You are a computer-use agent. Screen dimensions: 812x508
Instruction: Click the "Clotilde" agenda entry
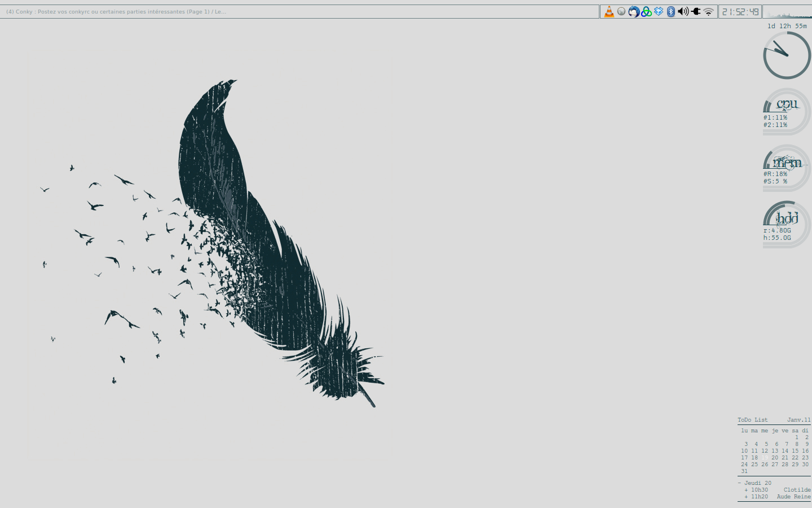pos(797,490)
